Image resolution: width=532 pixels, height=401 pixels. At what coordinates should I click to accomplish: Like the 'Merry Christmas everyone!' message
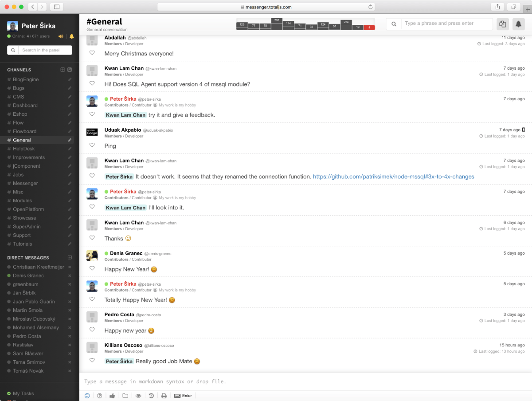(x=92, y=53)
